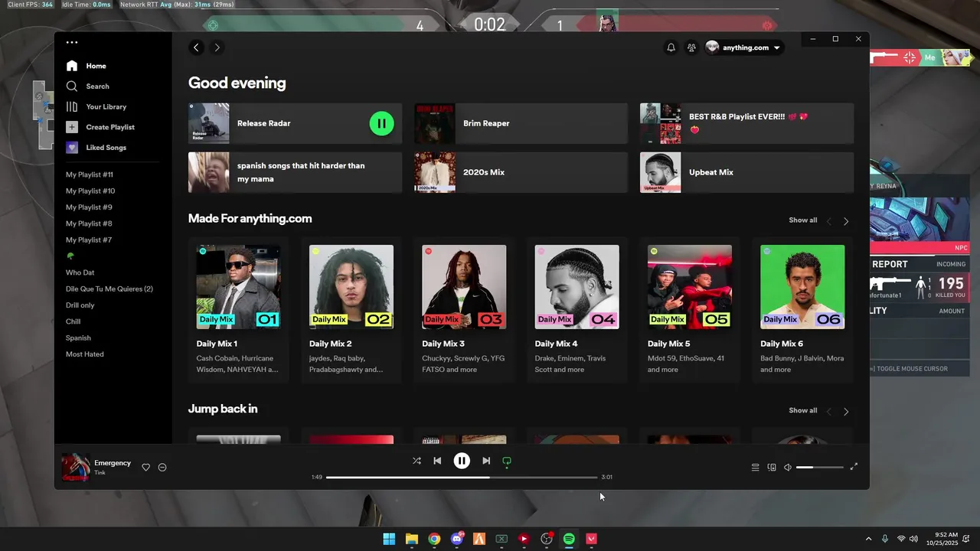Open the 2020s Mix tile
980x551 pixels.
click(521, 172)
